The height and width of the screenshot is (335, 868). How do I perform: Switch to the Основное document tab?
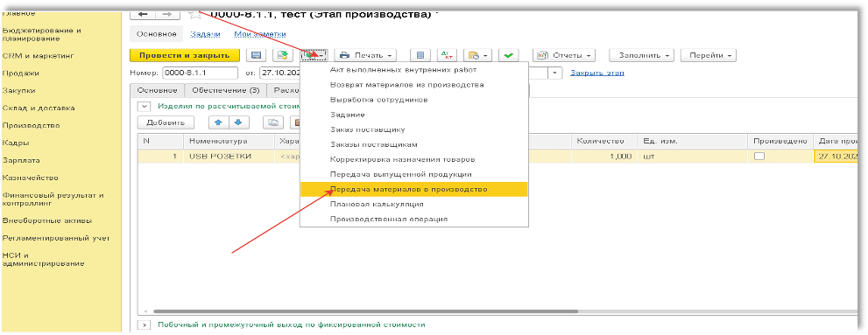157,90
